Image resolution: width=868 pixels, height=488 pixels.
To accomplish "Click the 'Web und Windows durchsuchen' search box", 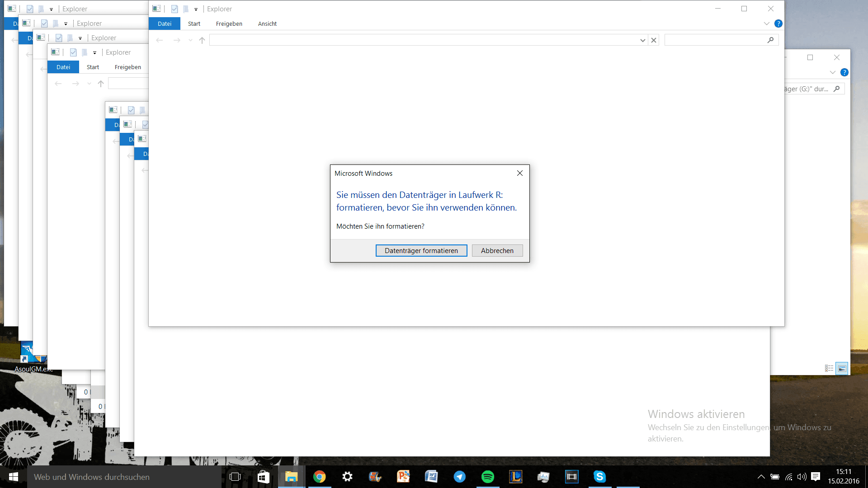I will [124, 477].
